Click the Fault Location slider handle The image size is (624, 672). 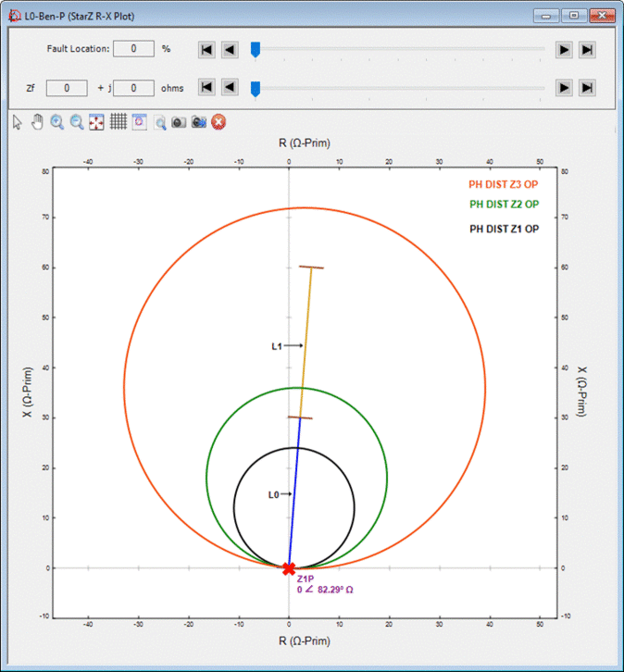[x=256, y=49]
